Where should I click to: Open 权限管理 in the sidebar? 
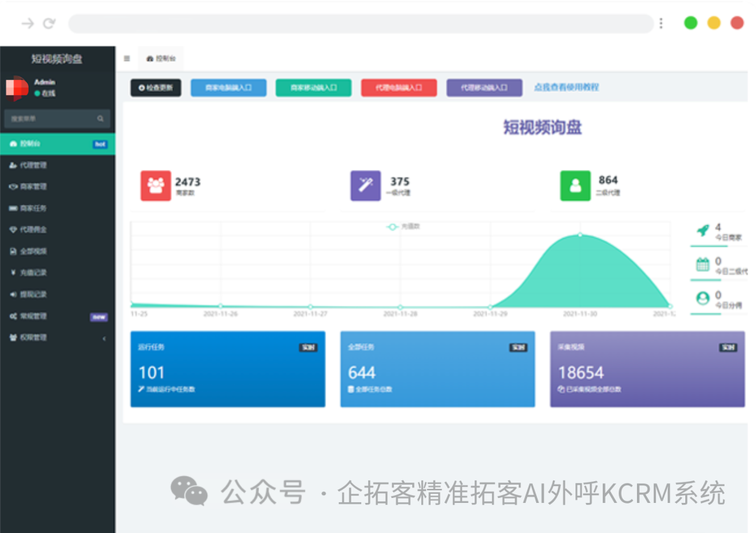pyautogui.click(x=57, y=338)
